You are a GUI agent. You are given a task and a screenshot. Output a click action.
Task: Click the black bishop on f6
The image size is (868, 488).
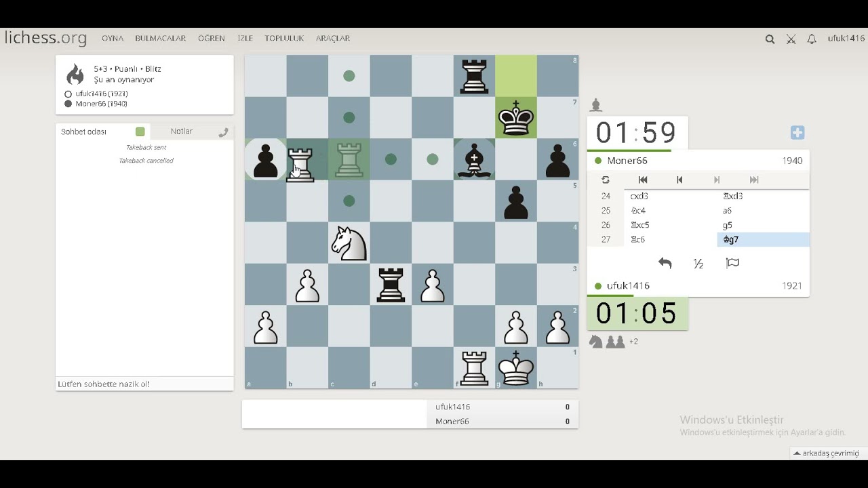click(474, 159)
